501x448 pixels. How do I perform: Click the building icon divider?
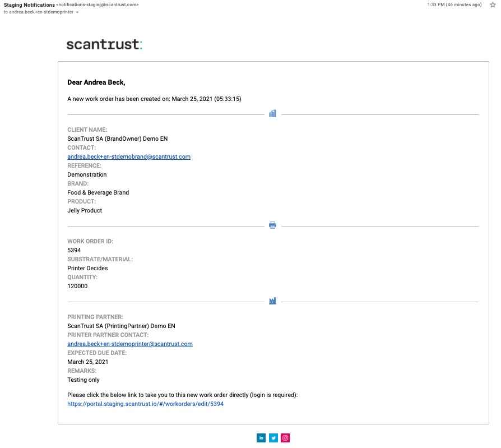[x=272, y=114]
